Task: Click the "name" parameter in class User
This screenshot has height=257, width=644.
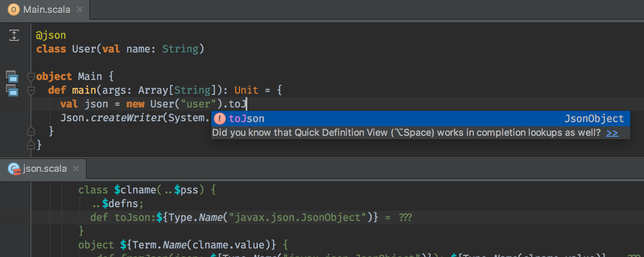Action: click(138, 49)
